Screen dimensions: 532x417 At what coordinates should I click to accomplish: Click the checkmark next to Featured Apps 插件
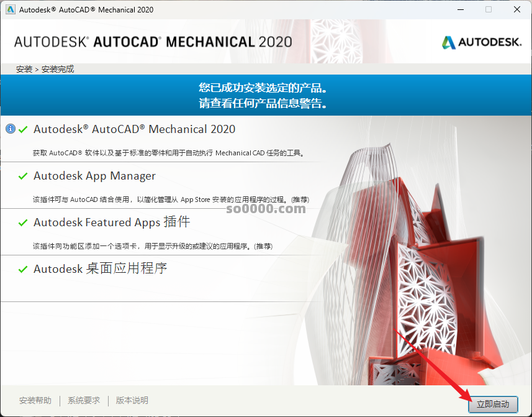23,222
